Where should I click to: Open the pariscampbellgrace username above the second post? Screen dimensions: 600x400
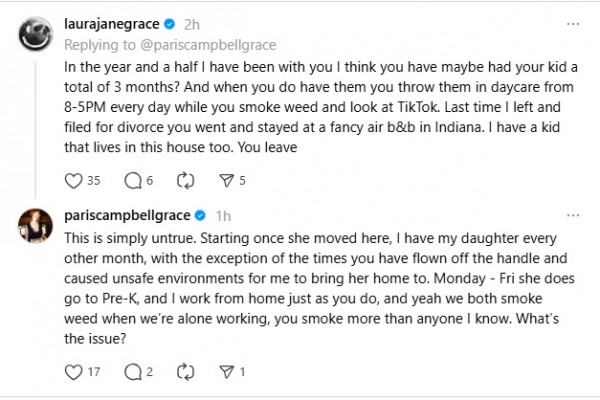click(126, 214)
